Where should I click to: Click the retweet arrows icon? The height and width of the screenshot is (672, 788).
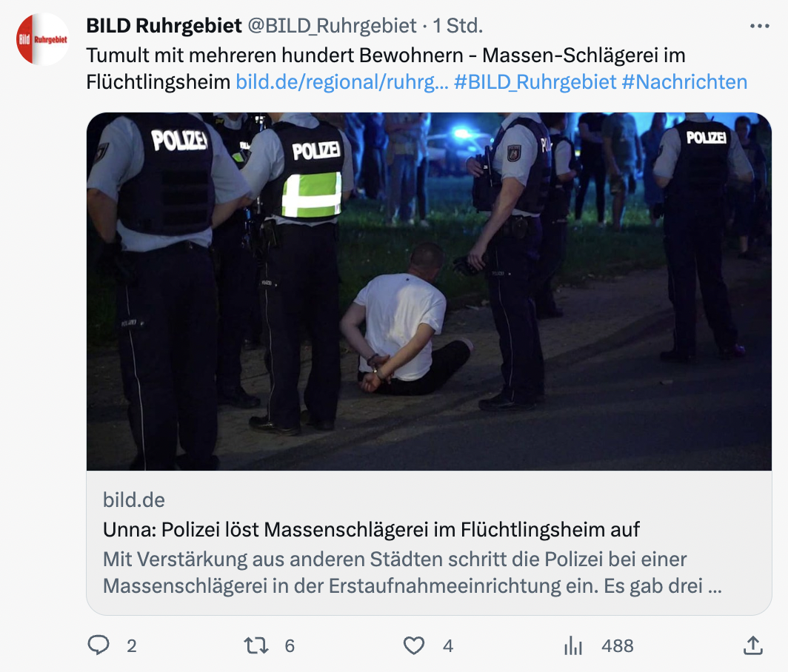(256, 645)
